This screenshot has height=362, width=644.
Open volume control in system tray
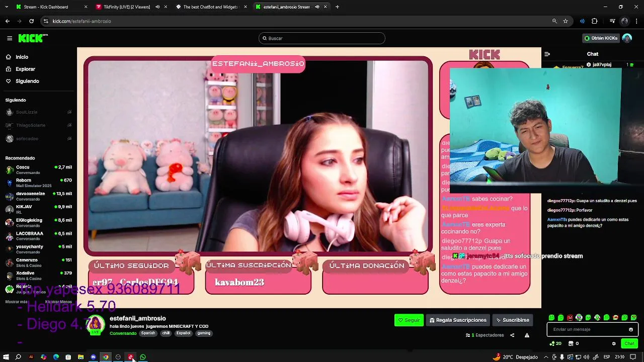coord(586,357)
